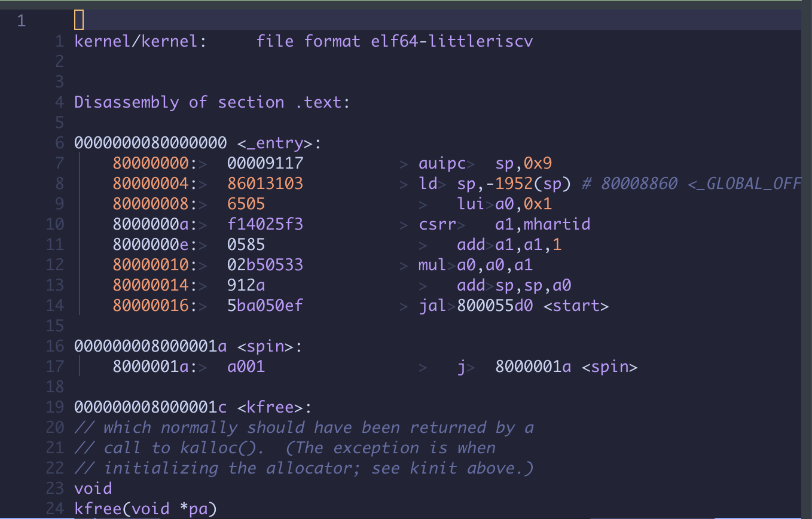
Task: Click 'jal' instruction mnemonic
Action: point(433,306)
